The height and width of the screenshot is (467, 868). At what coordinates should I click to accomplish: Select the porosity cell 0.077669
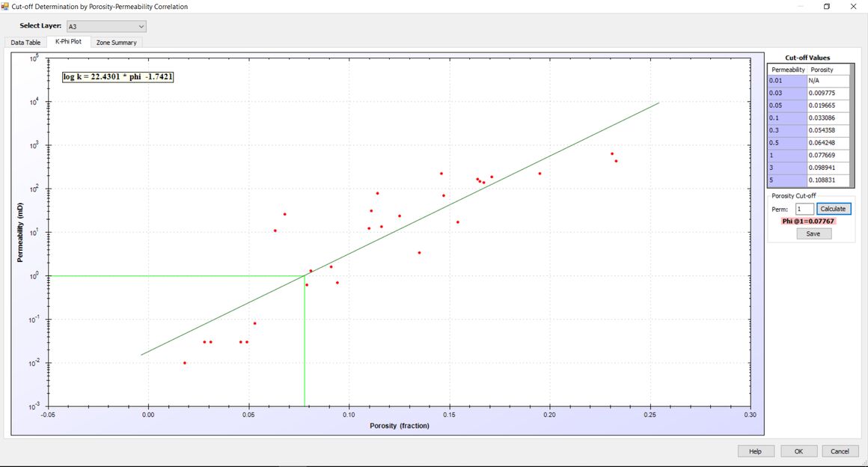[x=828, y=155]
